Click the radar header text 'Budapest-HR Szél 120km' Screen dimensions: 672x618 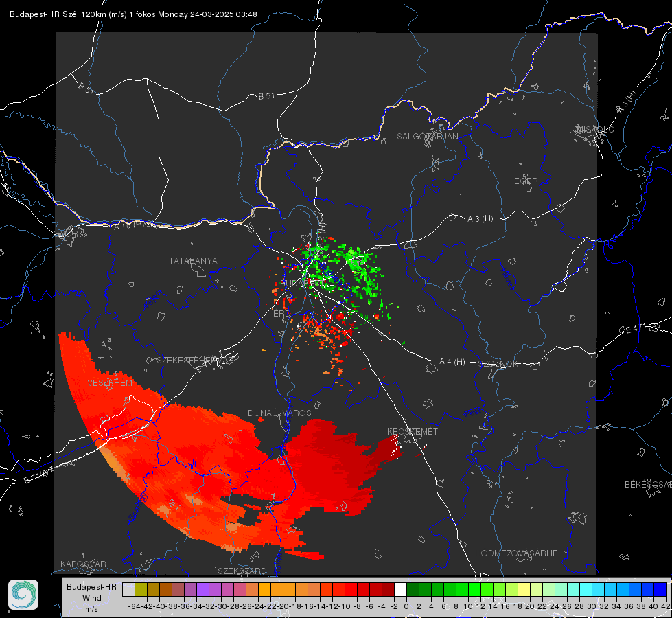(58, 14)
